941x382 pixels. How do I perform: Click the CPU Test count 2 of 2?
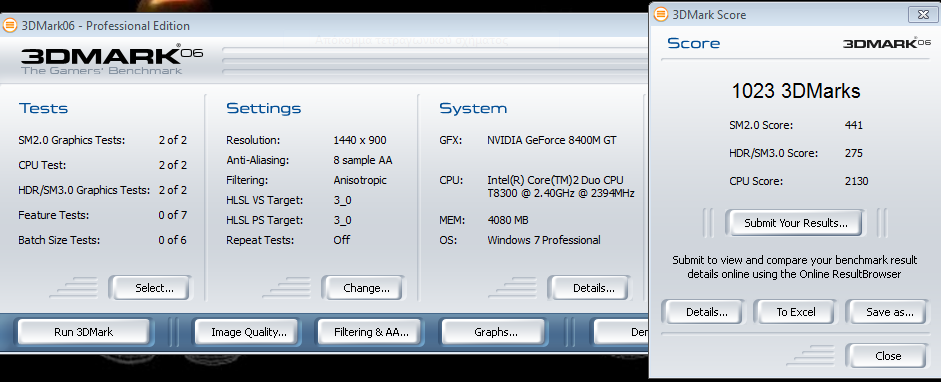(x=172, y=165)
